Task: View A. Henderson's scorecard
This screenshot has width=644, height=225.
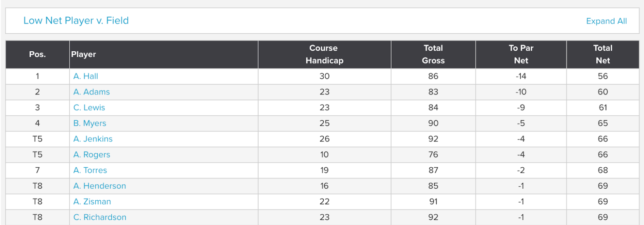Action: point(99,186)
